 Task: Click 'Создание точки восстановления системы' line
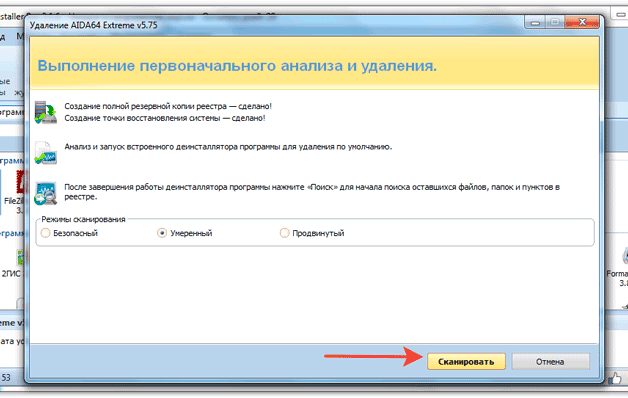(x=165, y=118)
